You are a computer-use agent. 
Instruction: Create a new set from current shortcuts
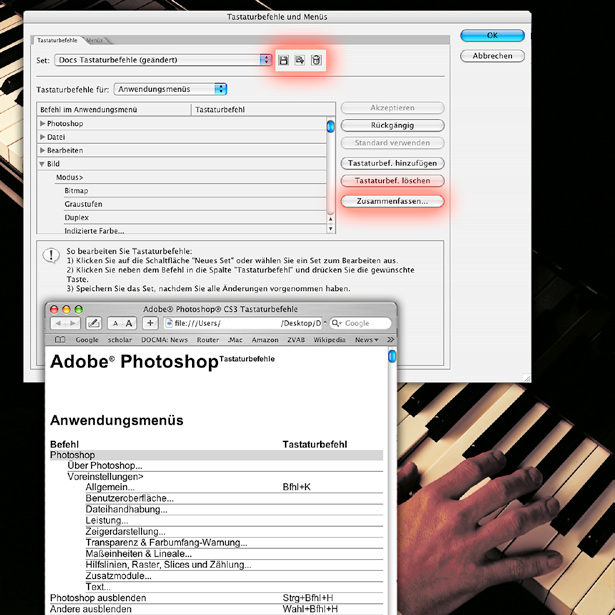point(300,60)
